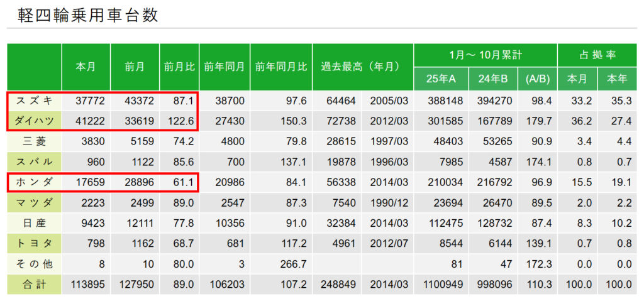
Task: Click the 軽四輪乗用車台数 title heading
Action: [x=82, y=14]
